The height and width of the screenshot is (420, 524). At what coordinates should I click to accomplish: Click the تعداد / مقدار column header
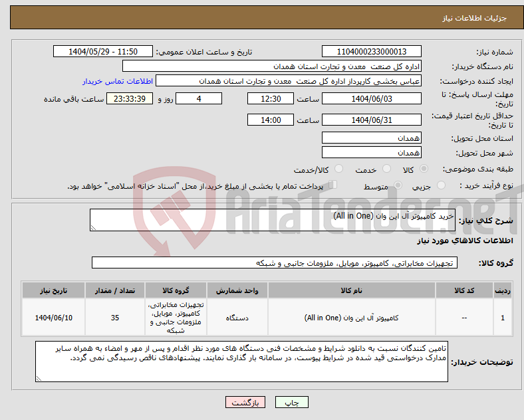115,290
